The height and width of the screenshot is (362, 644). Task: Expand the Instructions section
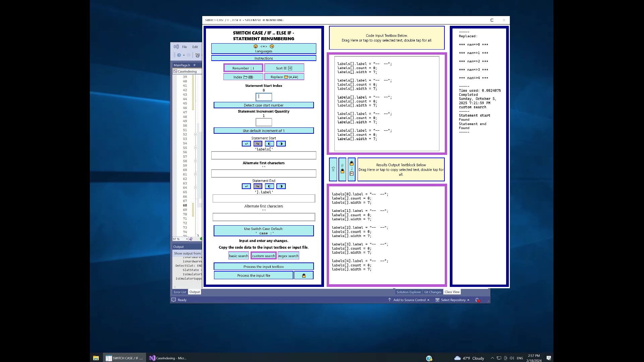point(264,58)
